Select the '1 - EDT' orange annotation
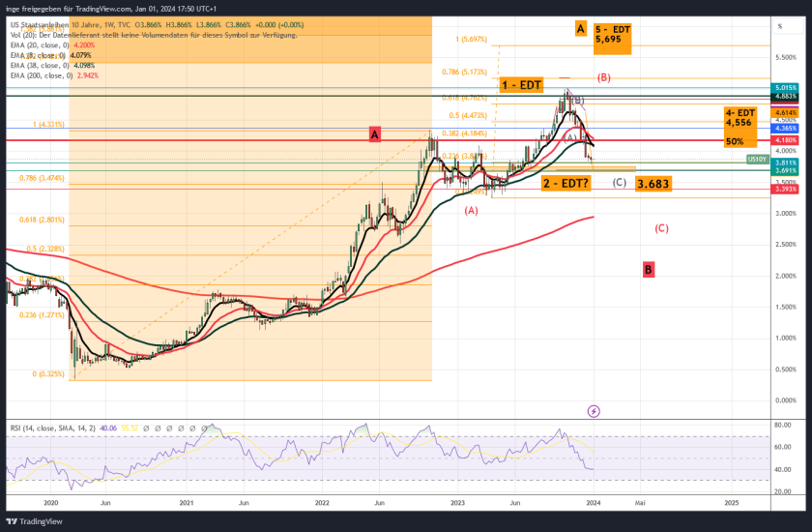Image resolution: width=812 pixels, height=532 pixels. [521, 85]
